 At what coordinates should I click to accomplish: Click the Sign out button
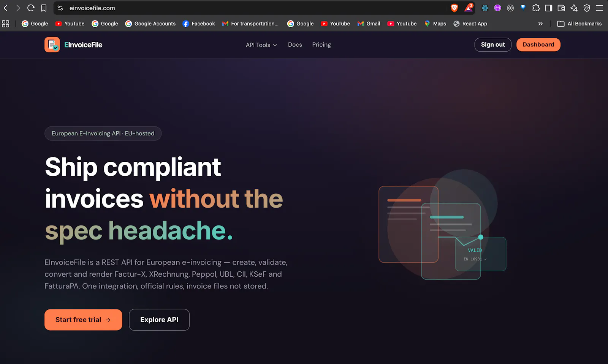[x=493, y=45]
